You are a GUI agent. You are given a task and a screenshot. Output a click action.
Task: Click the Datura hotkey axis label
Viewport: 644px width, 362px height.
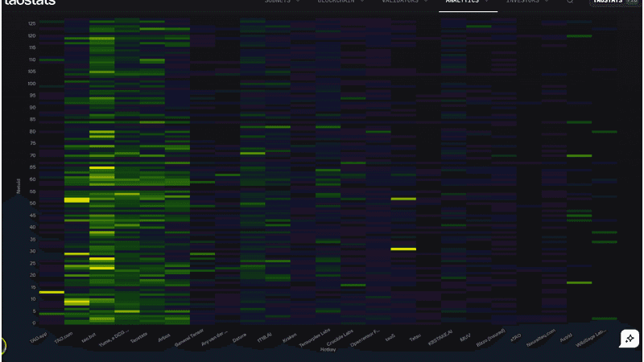coord(239,338)
